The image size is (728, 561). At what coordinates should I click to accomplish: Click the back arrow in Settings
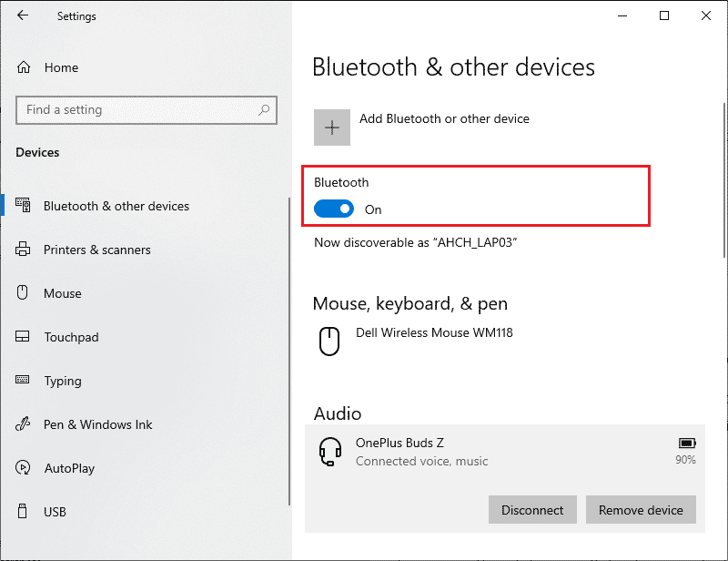pos(22,15)
